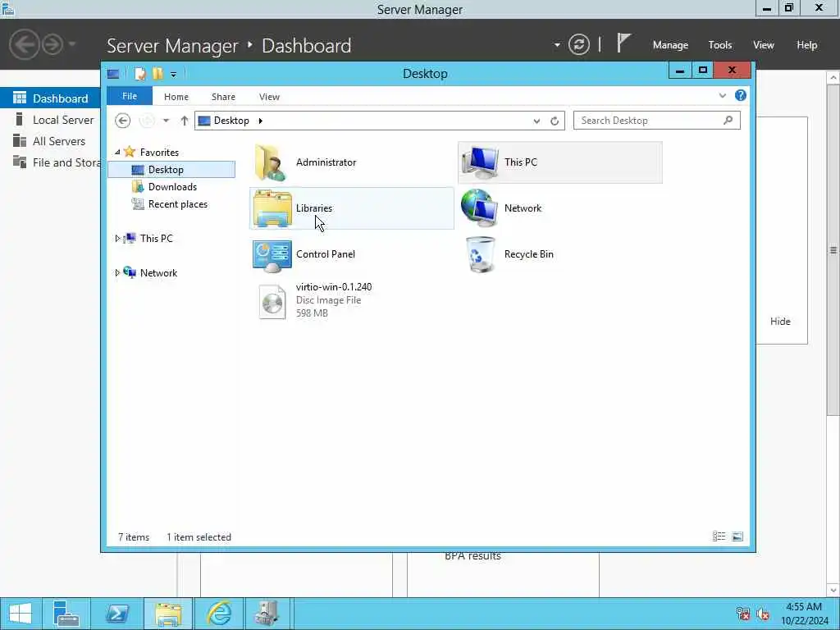Open the Home ribbon tab
Image resolution: width=840 pixels, height=630 pixels.
[176, 97]
